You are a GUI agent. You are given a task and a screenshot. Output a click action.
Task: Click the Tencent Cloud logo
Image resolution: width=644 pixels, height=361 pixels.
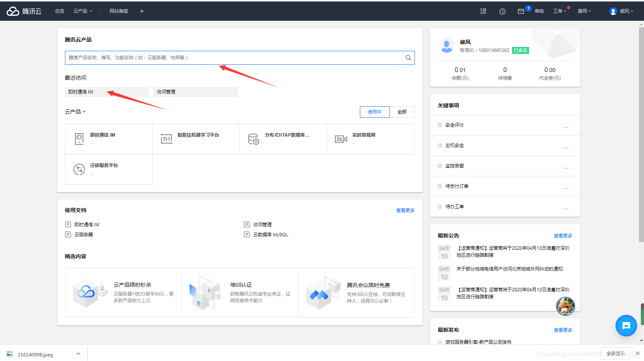point(24,11)
